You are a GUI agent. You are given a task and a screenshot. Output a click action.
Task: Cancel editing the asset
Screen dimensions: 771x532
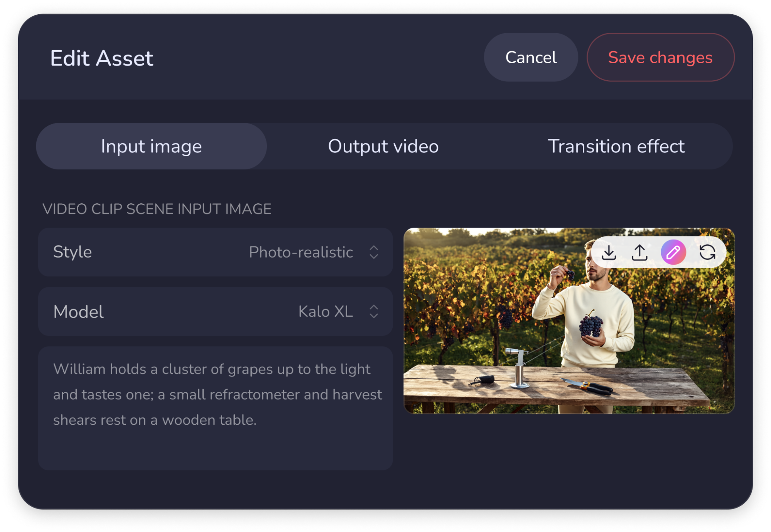pyautogui.click(x=531, y=57)
